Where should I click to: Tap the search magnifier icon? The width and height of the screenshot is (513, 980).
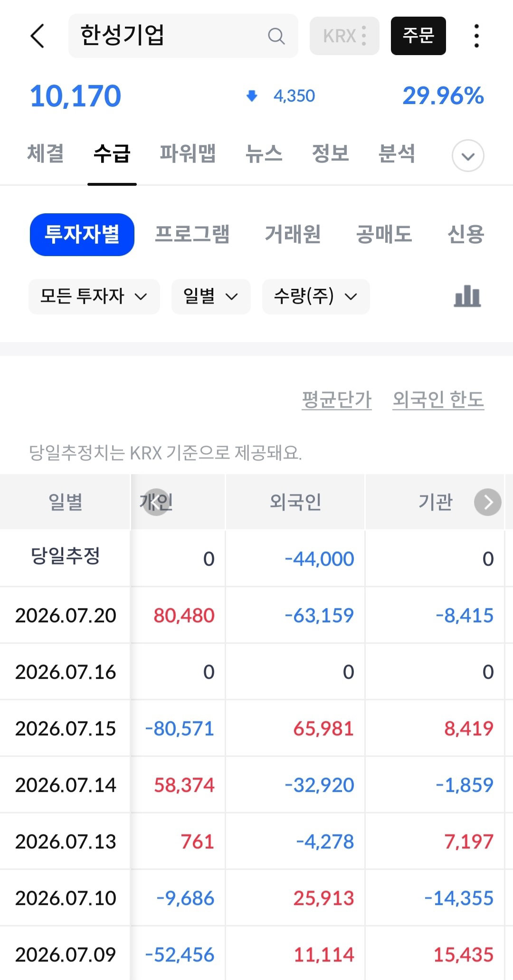coord(276,36)
